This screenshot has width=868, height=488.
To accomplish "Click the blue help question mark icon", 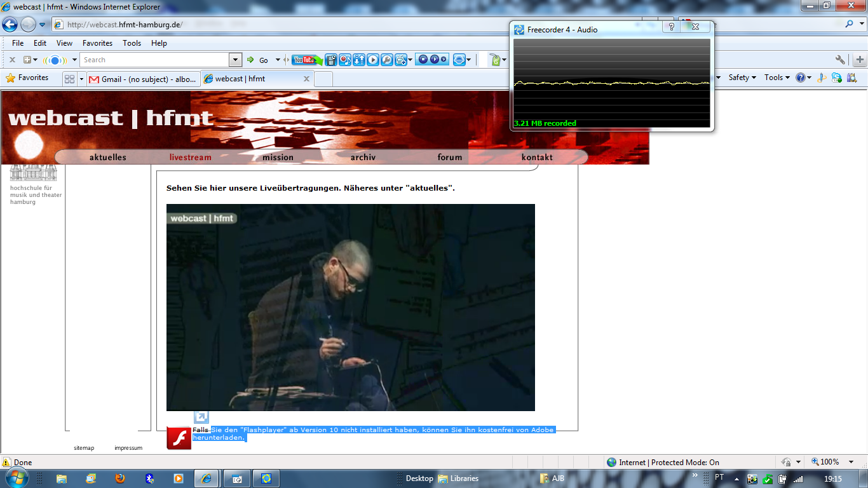I will click(800, 78).
